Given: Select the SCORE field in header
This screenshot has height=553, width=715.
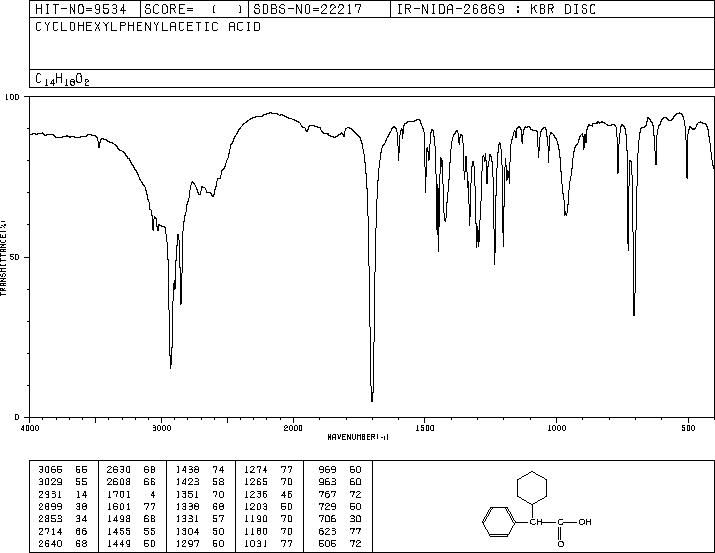Looking at the screenshot, I should tap(193, 9).
